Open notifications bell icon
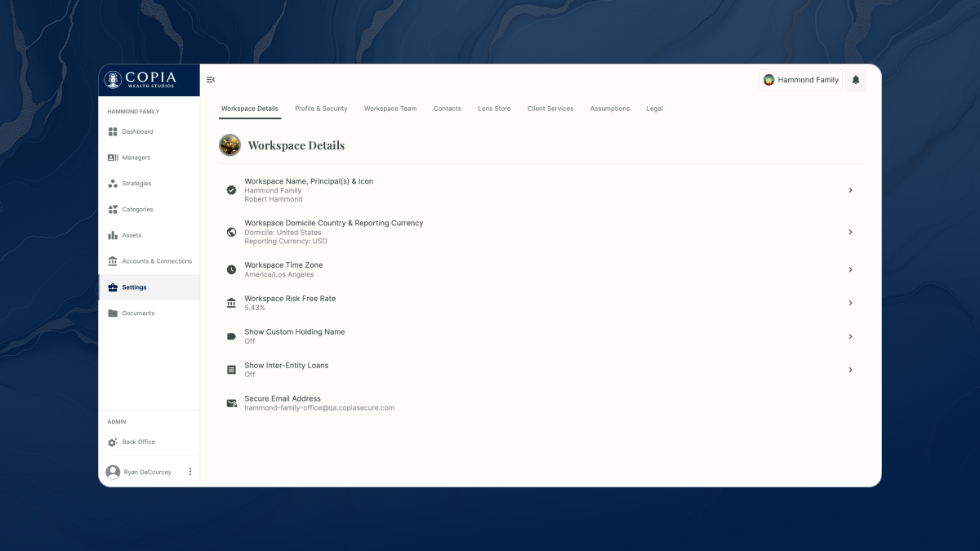 tap(856, 80)
